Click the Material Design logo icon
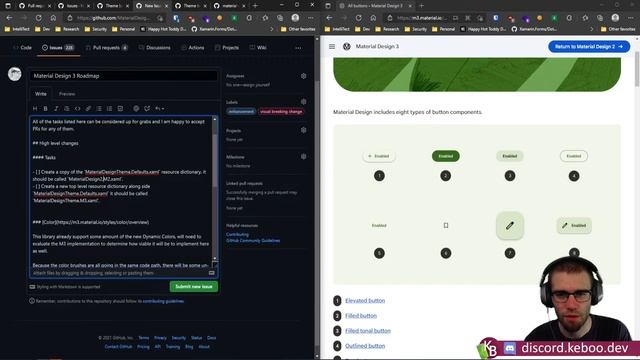 click(x=347, y=47)
